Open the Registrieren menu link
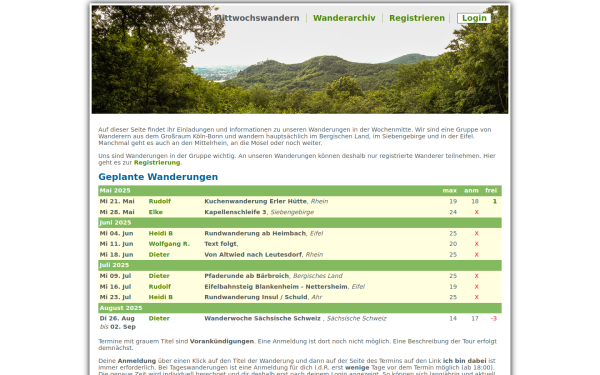This screenshot has width=600, height=375. pyautogui.click(x=417, y=18)
